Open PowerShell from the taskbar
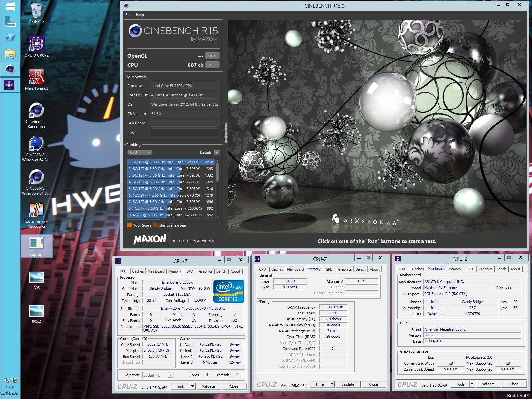The height and width of the screenshot is (399, 532). coord(10,37)
